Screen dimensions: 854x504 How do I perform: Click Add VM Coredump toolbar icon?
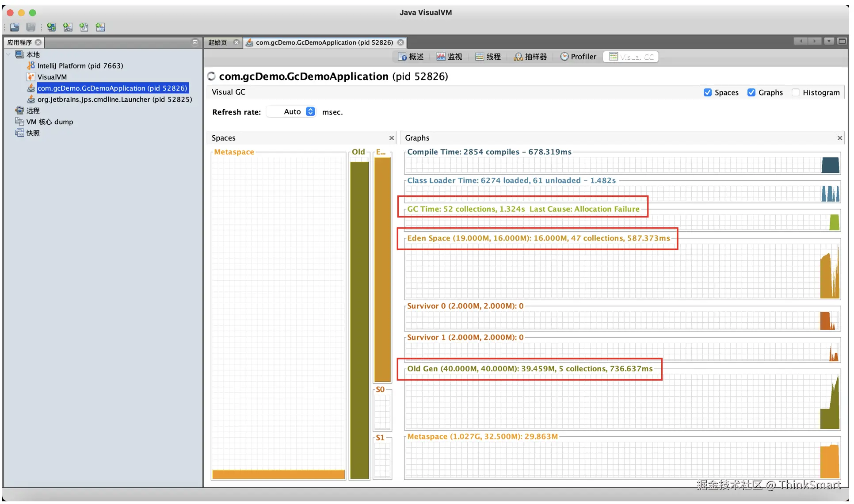[84, 27]
